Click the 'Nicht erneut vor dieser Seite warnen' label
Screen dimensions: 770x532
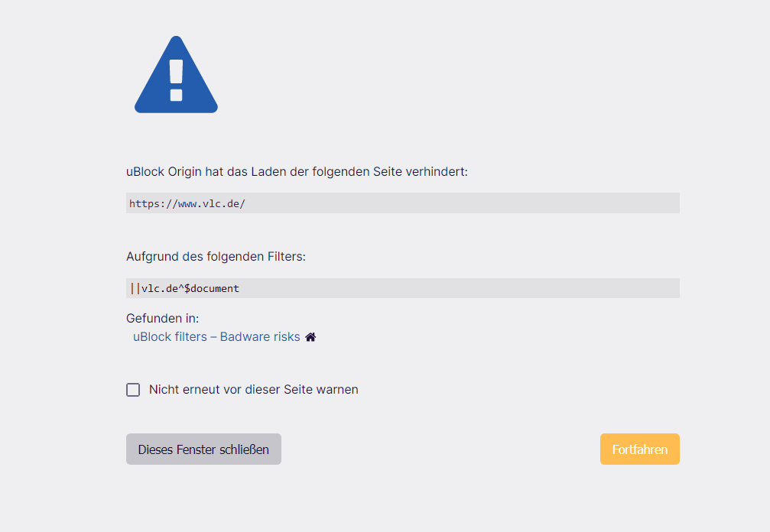coord(253,390)
